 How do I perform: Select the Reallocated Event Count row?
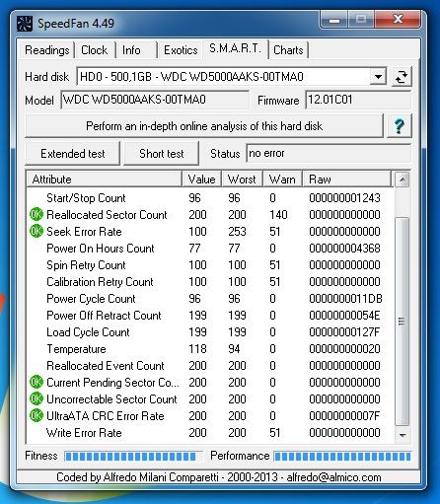click(x=209, y=366)
